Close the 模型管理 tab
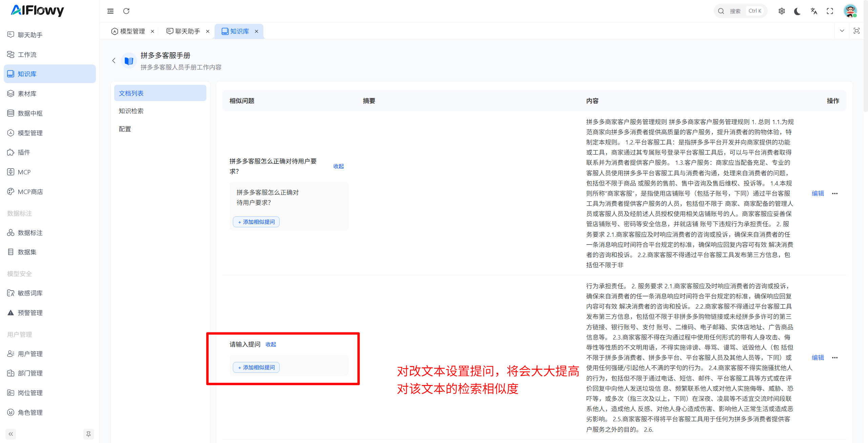Viewport: 868px width, 443px height. coord(153,31)
